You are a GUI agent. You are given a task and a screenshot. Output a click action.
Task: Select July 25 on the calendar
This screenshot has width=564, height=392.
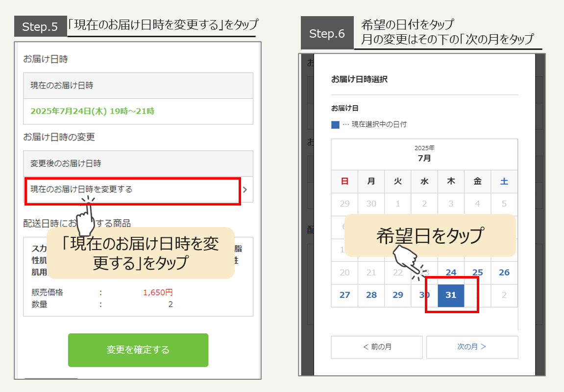(477, 272)
